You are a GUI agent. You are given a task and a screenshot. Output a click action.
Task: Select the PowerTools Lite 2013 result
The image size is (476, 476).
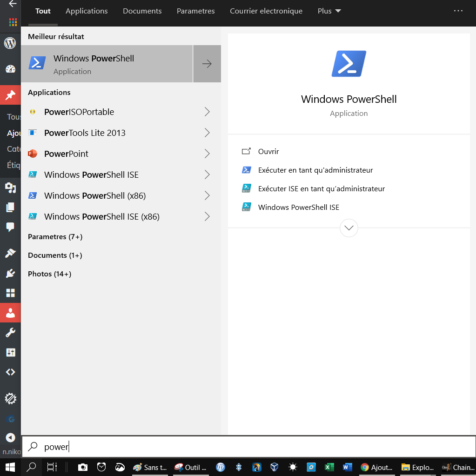coord(85,133)
